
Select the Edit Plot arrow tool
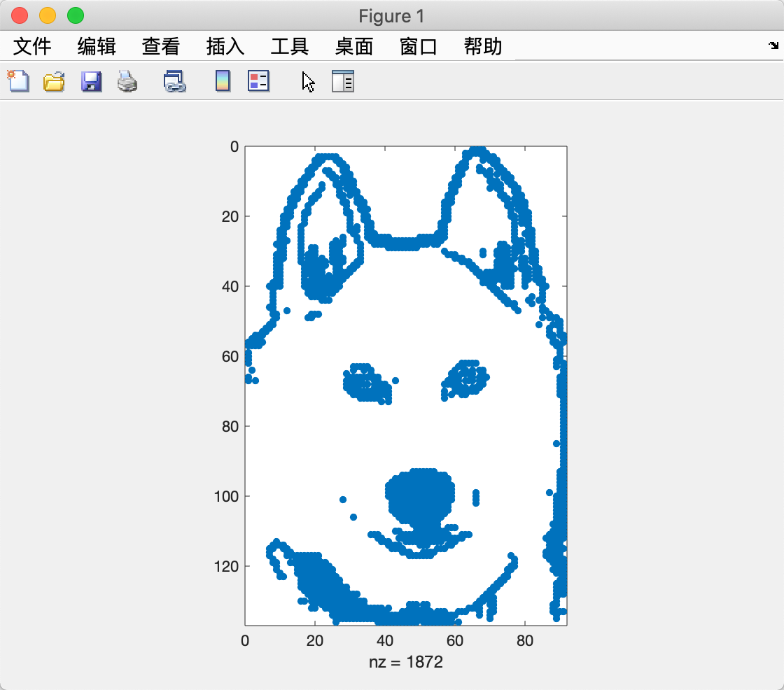pos(307,81)
